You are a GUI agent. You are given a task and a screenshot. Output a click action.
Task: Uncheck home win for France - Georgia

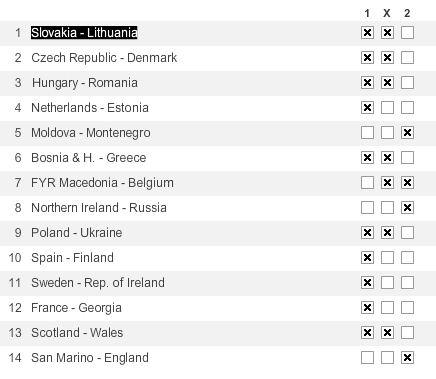[x=367, y=308]
